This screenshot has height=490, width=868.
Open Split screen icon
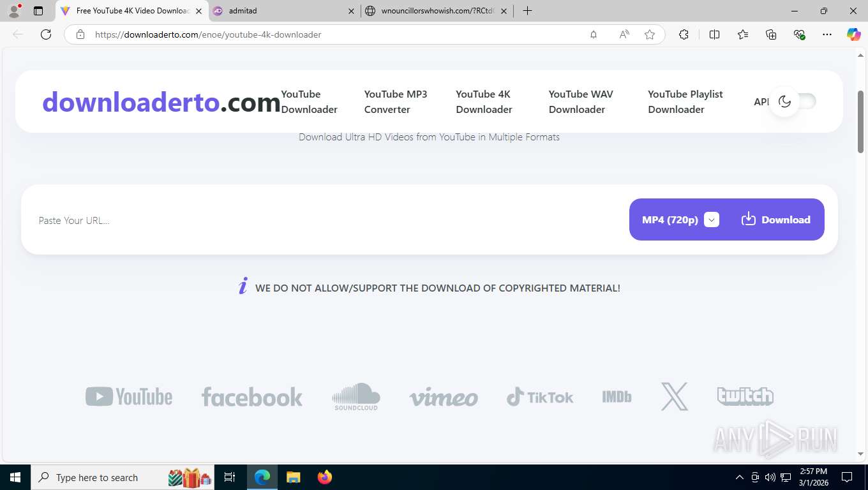714,34
